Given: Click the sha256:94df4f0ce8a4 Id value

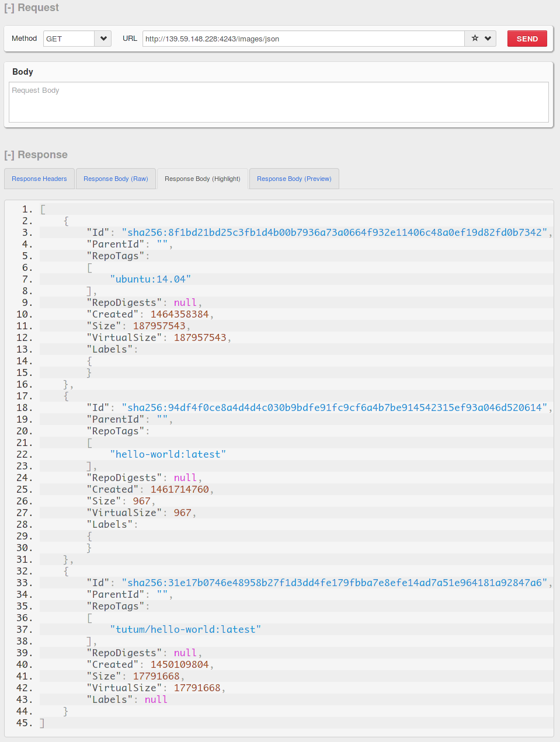Looking at the screenshot, I should tap(335, 407).
